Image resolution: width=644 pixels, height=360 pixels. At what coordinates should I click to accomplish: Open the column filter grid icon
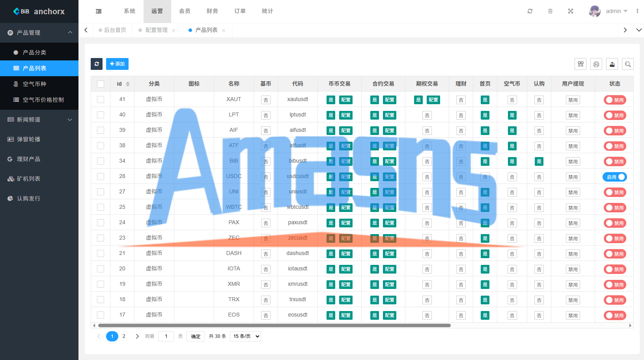pyautogui.click(x=581, y=64)
